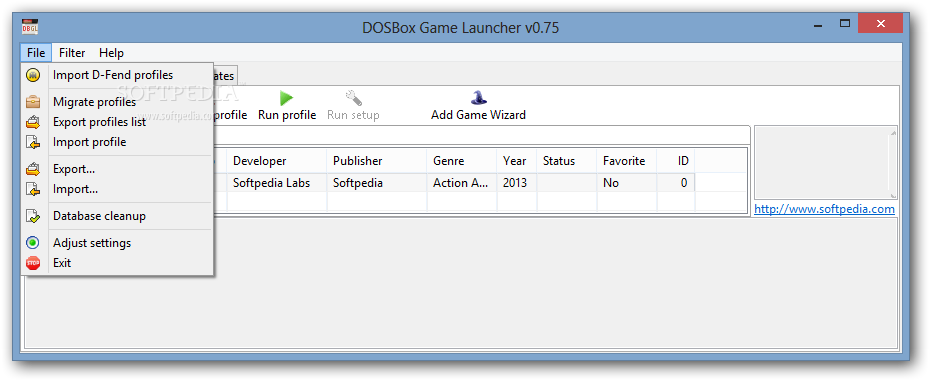Image resolution: width=930 pixels, height=381 pixels.
Task: Open the File menu
Action: (x=36, y=53)
